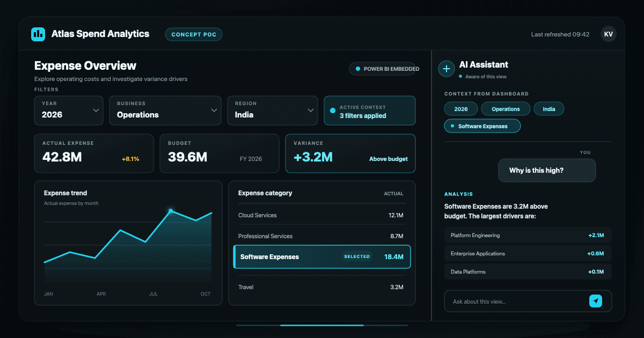Viewport: 644px width, 338px height.
Task: Click the plus icon beside AI Assistant
Action: coord(447,69)
